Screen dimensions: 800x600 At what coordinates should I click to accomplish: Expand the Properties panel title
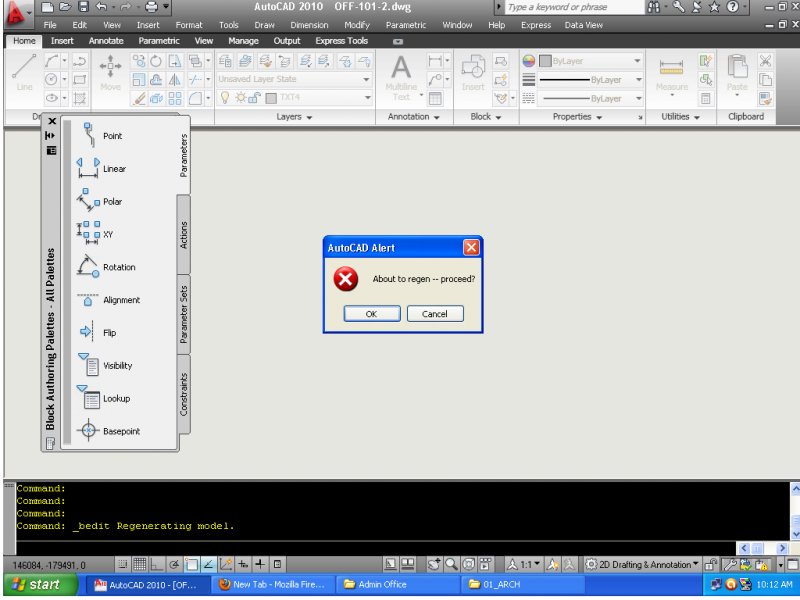tap(578, 117)
